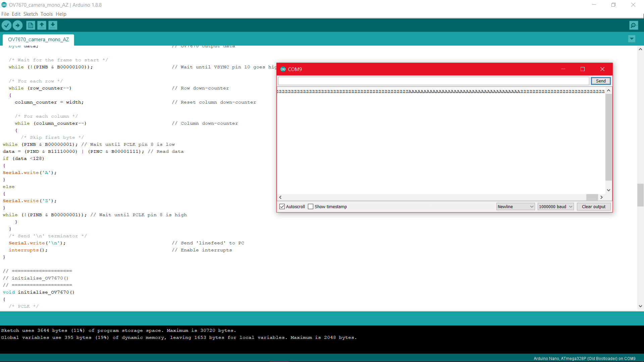The height and width of the screenshot is (362, 644).
Task: Click the Save sketch down-arrow icon
Action: point(53,25)
